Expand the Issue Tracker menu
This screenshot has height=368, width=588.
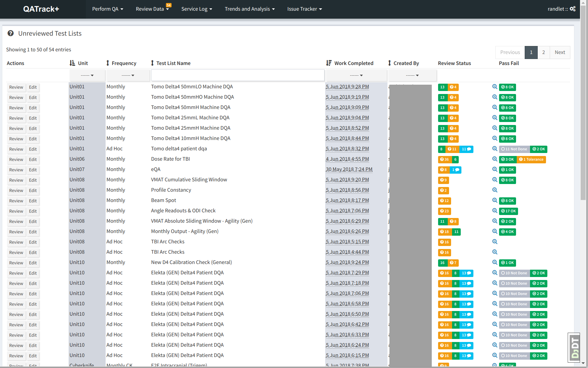pyautogui.click(x=304, y=9)
